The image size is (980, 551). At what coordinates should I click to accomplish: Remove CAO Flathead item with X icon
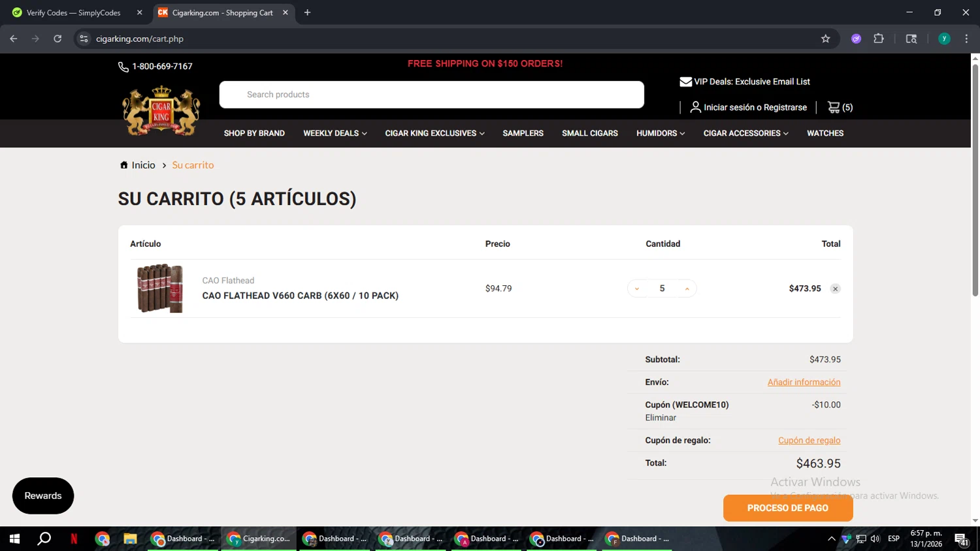tap(835, 289)
